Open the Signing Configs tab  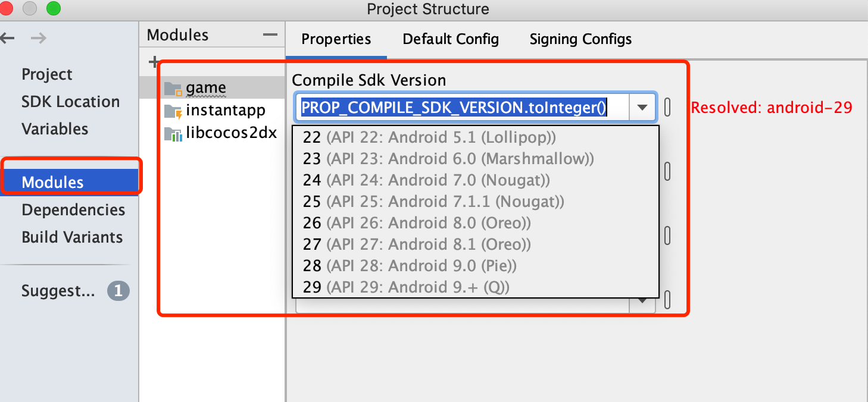[x=580, y=39]
